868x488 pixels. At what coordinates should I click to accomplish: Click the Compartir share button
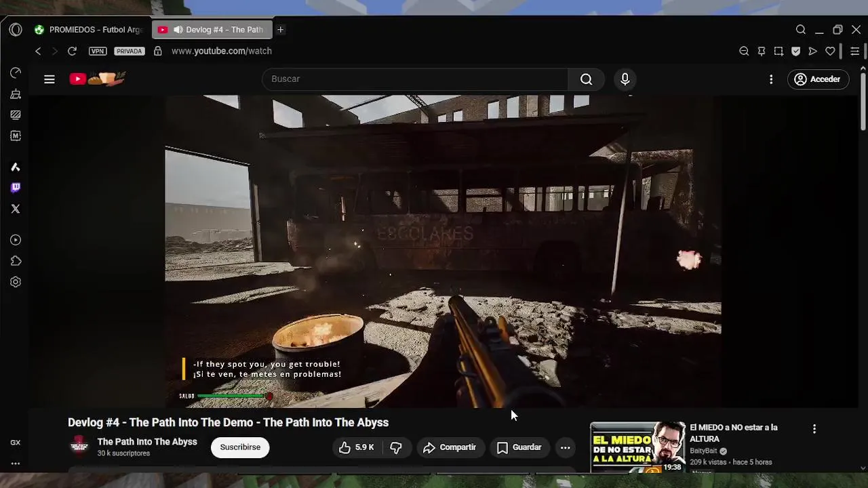click(x=450, y=447)
